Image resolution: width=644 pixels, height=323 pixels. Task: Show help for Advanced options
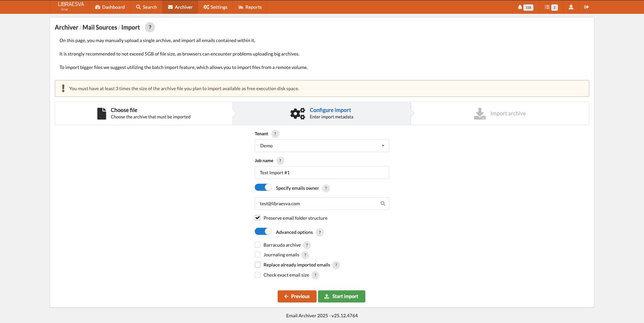click(x=320, y=232)
